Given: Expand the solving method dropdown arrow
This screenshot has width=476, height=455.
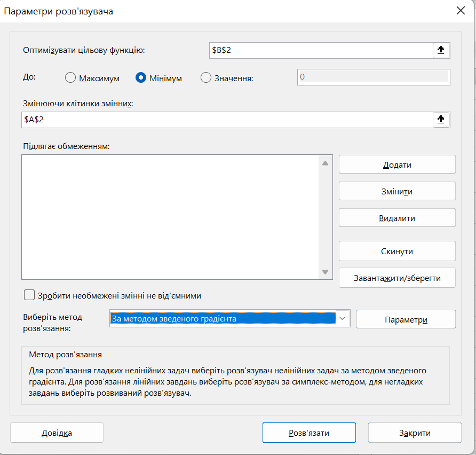Looking at the screenshot, I should 342,319.
